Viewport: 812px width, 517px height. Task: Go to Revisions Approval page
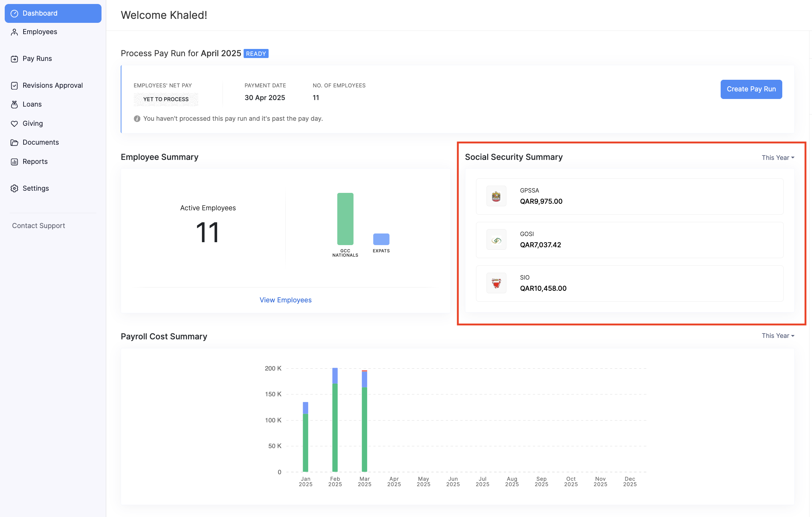pos(53,86)
